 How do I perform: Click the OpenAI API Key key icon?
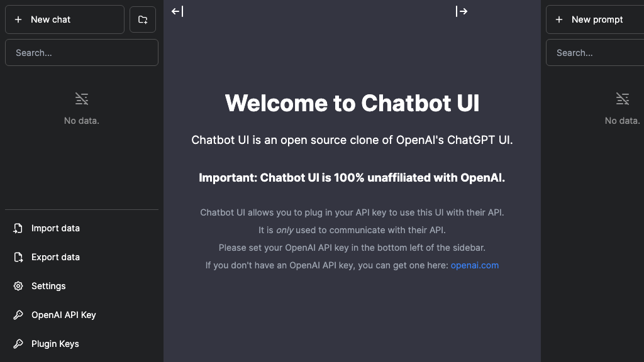point(18,315)
